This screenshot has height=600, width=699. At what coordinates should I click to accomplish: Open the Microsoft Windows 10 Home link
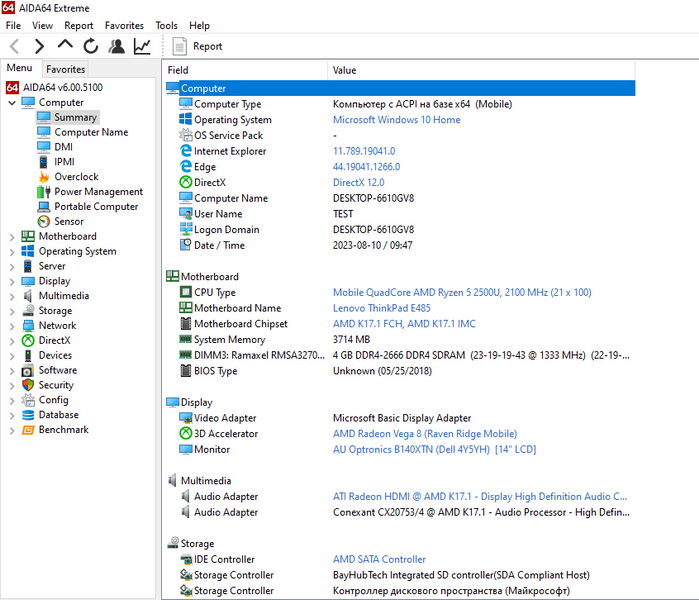click(396, 120)
